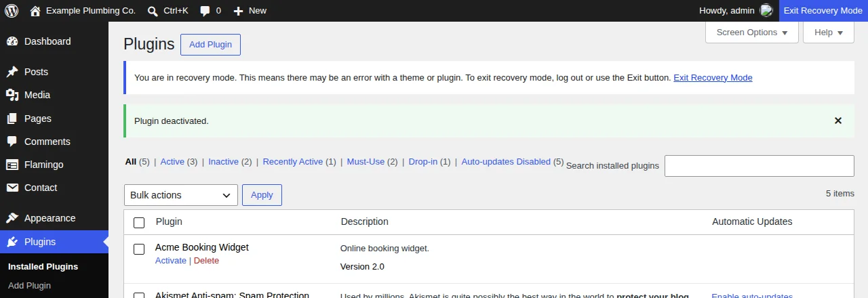
Task: Click Example Plumbing Co. site name
Action: coord(92,11)
